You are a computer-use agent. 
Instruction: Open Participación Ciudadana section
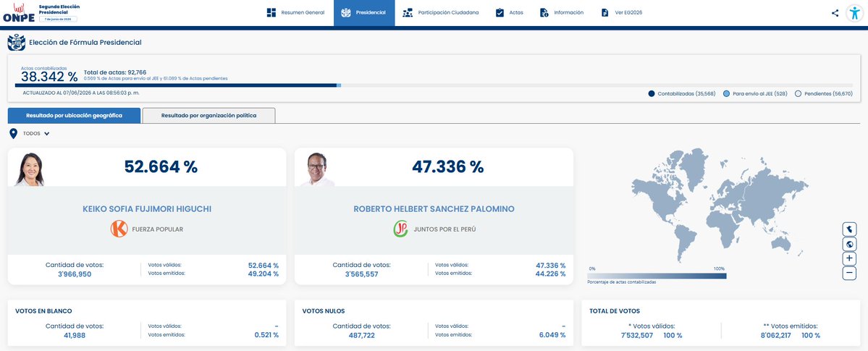441,13
